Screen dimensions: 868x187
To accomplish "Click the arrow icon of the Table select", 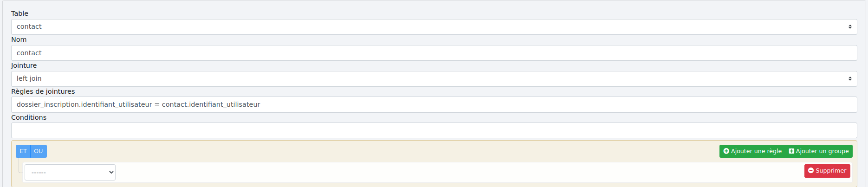I will click(x=850, y=27).
